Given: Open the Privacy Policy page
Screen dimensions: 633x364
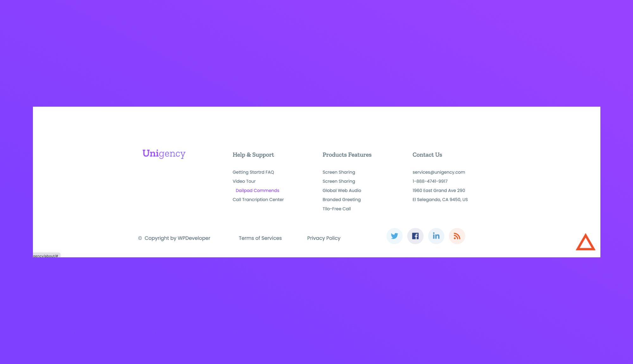Looking at the screenshot, I should 324,238.
